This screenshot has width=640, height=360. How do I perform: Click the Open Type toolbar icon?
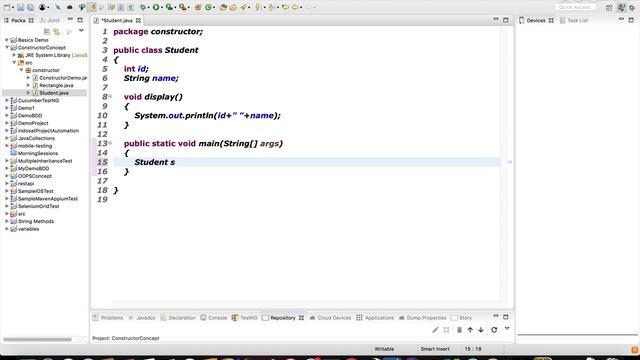point(223,7)
